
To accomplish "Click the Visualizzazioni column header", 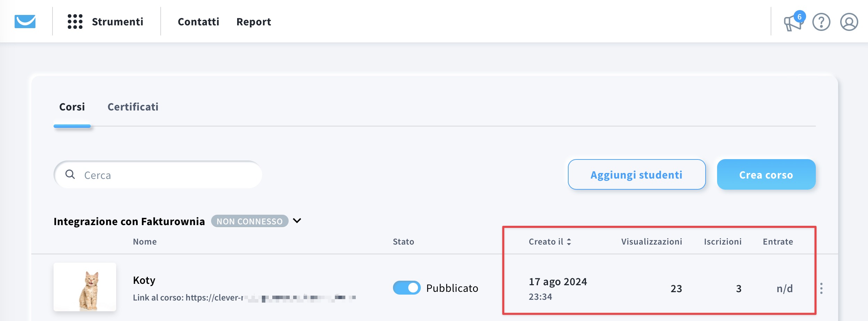I will pyautogui.click(x=652, y=242).
